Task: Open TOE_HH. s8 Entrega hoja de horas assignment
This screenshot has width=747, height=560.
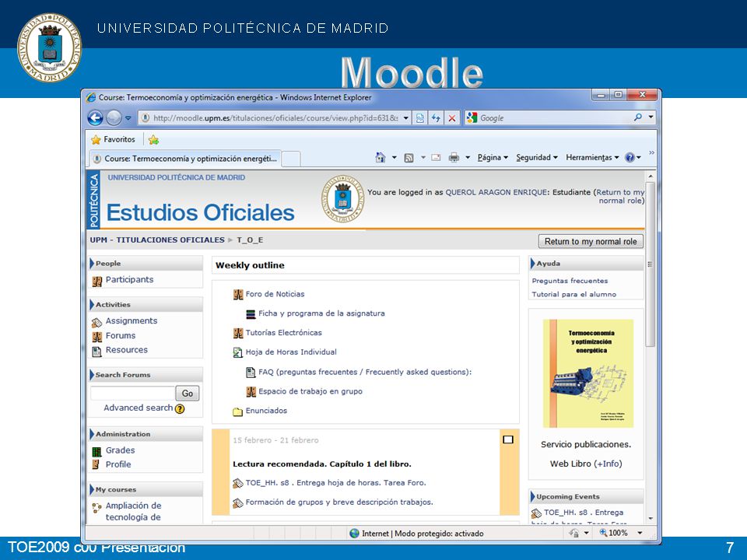Action: (336, 482)
